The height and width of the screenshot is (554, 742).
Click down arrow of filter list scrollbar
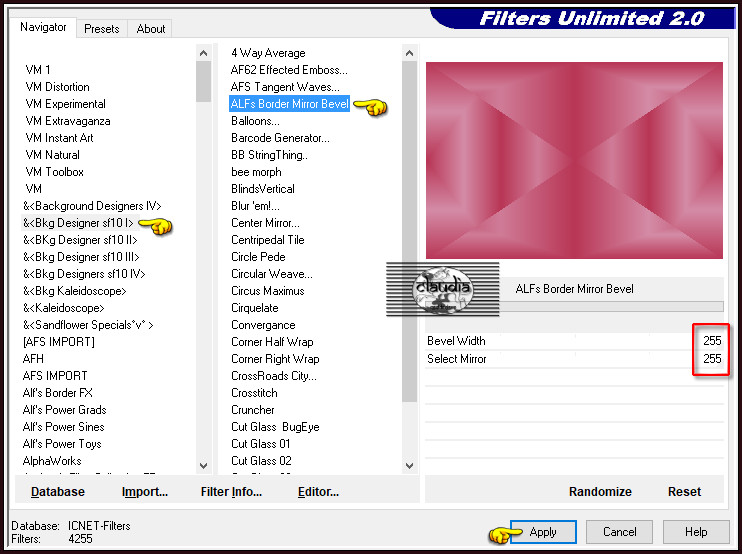point(409,466)
